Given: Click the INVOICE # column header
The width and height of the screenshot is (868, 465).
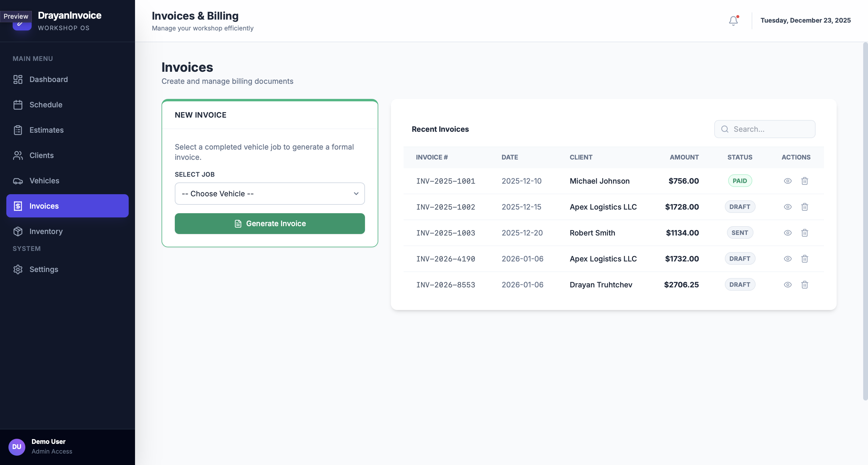Looking at the screenshot, I should pyautogui.click(x=432, y=157).
